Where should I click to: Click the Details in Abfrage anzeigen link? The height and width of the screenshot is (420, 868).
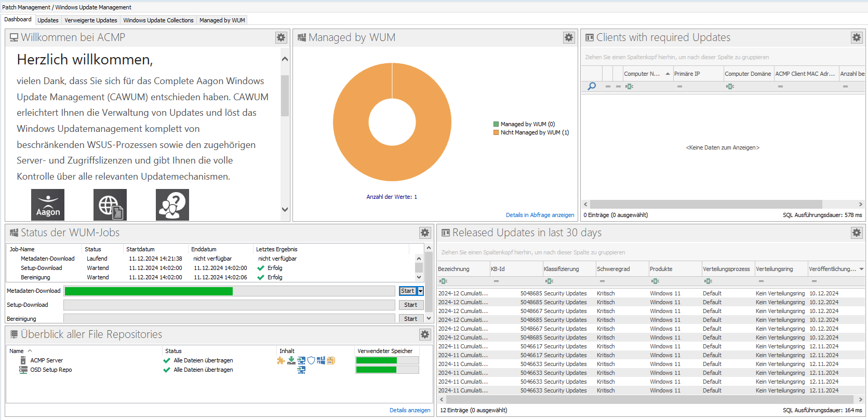click(540, 215)
